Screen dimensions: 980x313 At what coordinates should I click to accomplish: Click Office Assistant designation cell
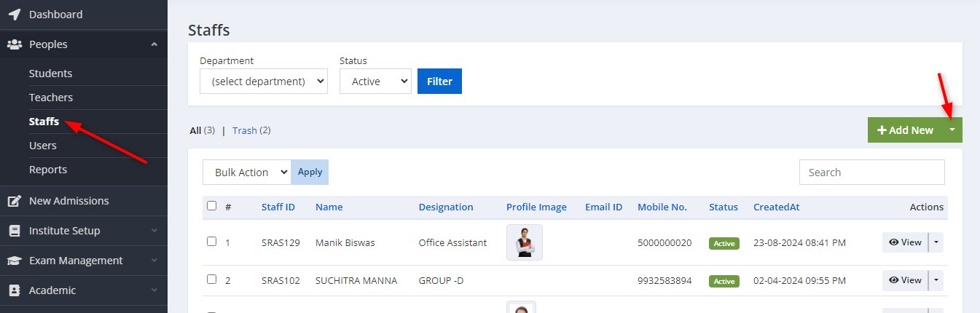[452, 242]
